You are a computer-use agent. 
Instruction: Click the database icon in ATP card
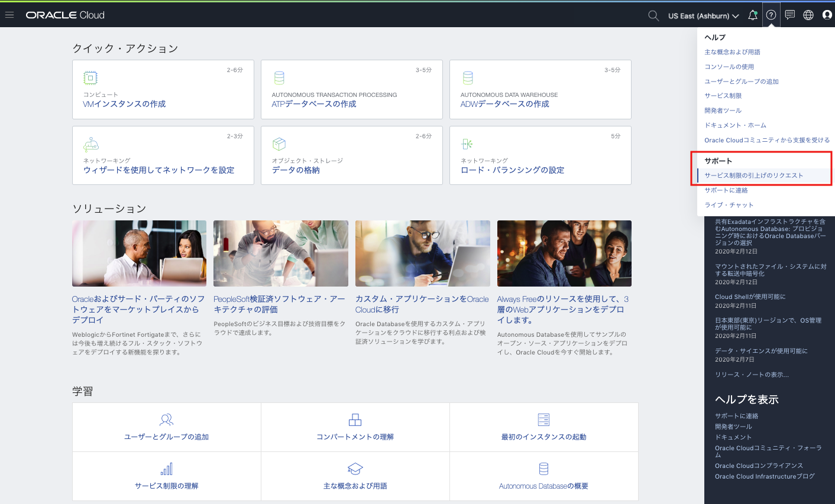click(279, 78)
